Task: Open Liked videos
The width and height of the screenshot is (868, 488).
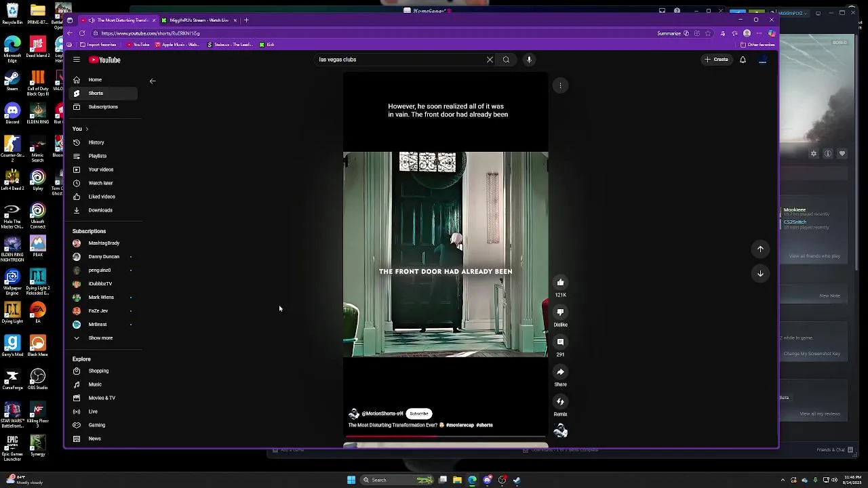Action: point(104,197)
